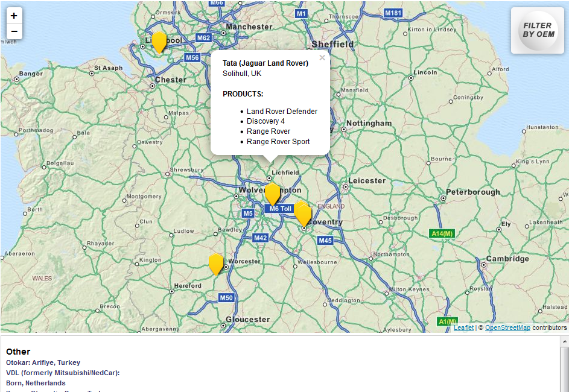Click the OpenStreetMap contributors link
The width and height of the screenshot is (569, 392).
coord(507,327)
